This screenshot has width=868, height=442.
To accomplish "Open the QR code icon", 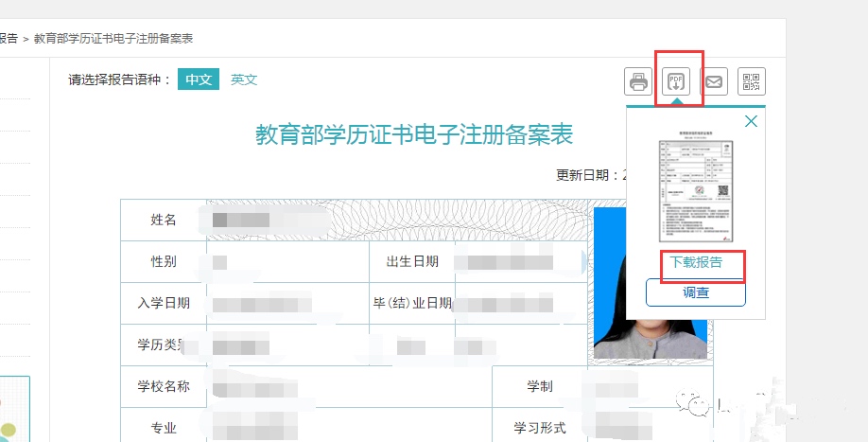I will click(752, 81).
